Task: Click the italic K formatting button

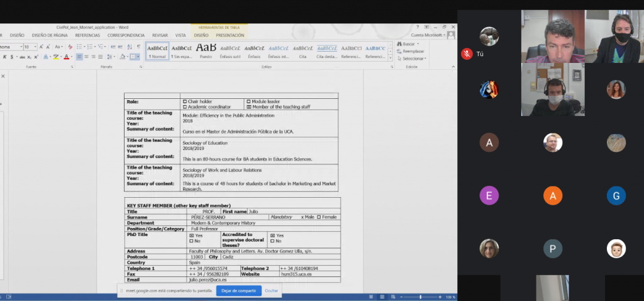Action: [4, 57]
